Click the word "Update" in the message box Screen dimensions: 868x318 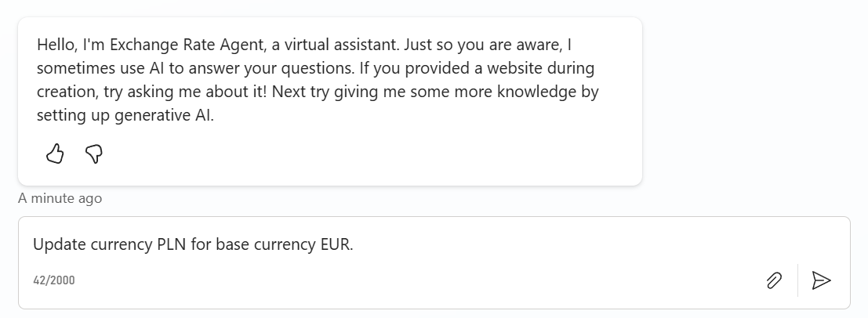tap(56, 244)
